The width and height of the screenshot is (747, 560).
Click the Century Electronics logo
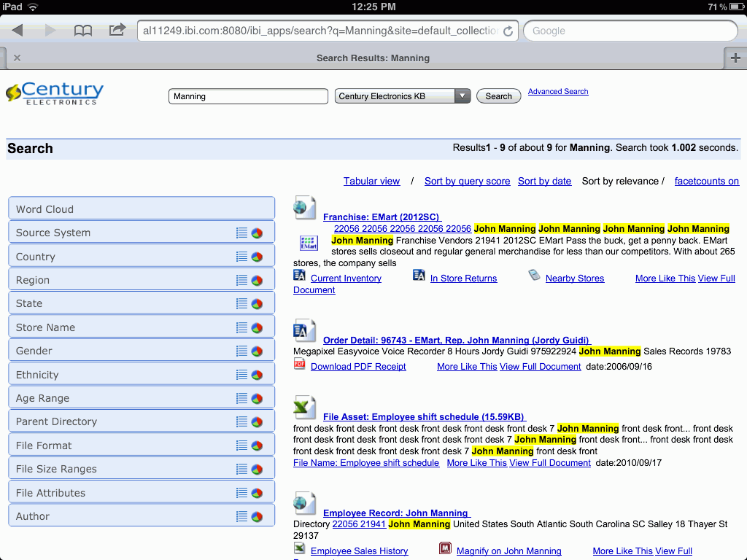[x=54, y=93]
